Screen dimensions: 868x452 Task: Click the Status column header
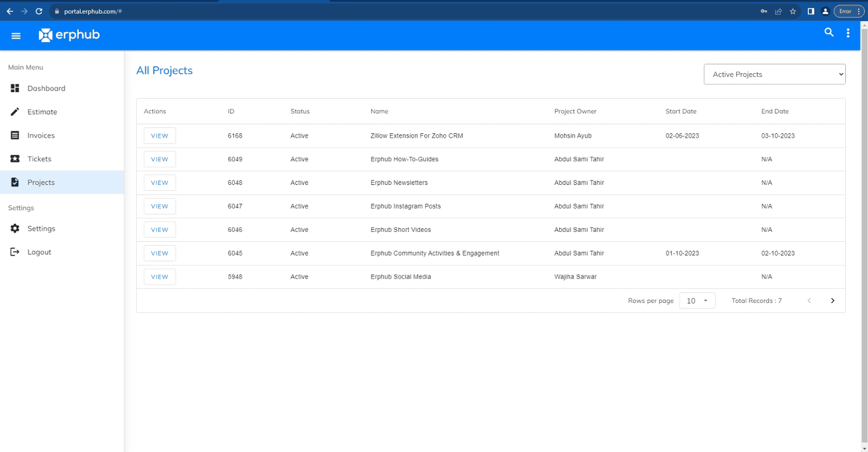coord(300,112)
